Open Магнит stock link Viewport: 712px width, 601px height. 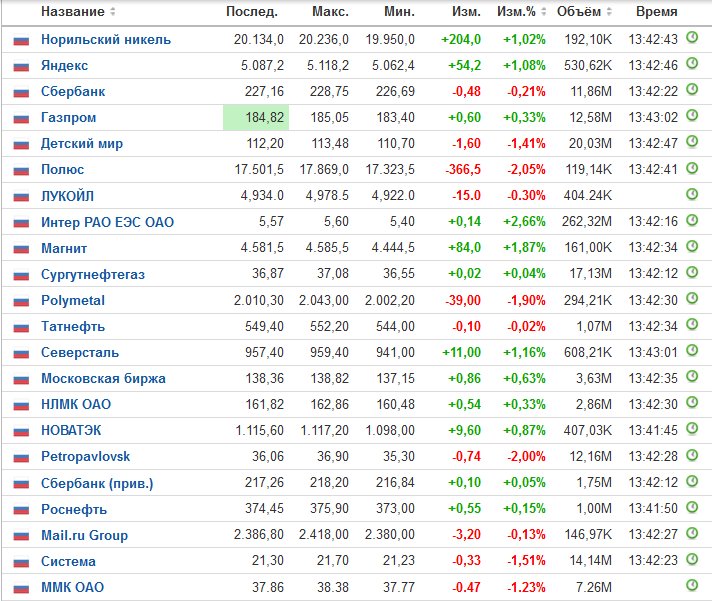[64, 248]
